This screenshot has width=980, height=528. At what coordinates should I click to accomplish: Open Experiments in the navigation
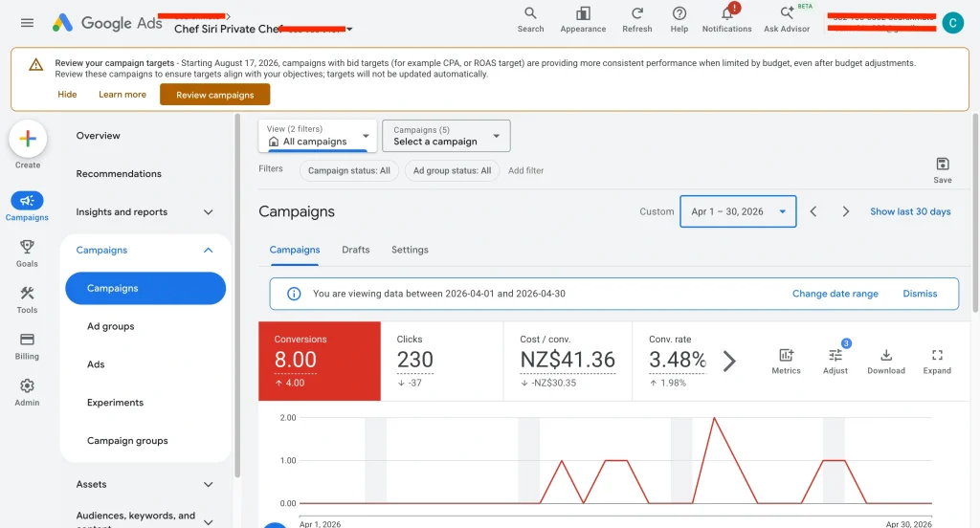115,403
